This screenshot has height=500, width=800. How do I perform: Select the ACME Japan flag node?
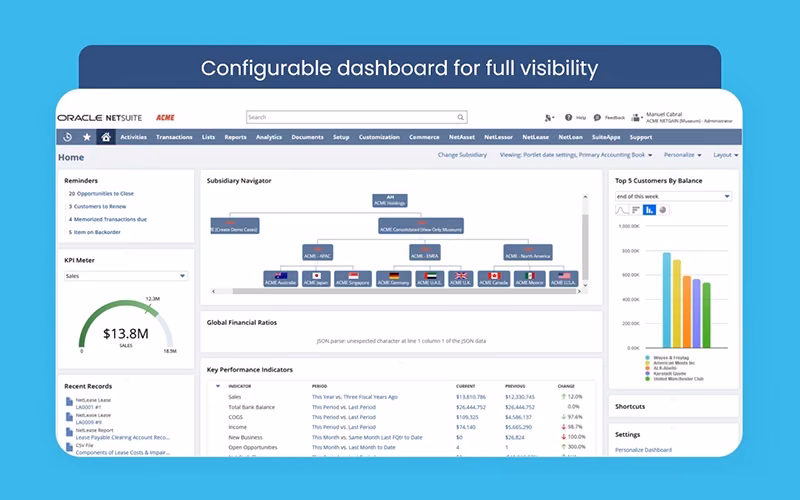(x=316, y=279)
